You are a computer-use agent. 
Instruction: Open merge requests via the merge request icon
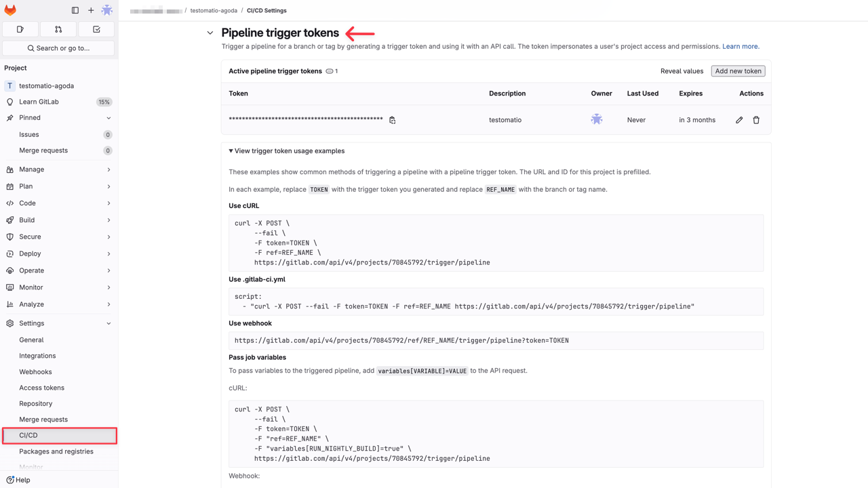[58, 29]
